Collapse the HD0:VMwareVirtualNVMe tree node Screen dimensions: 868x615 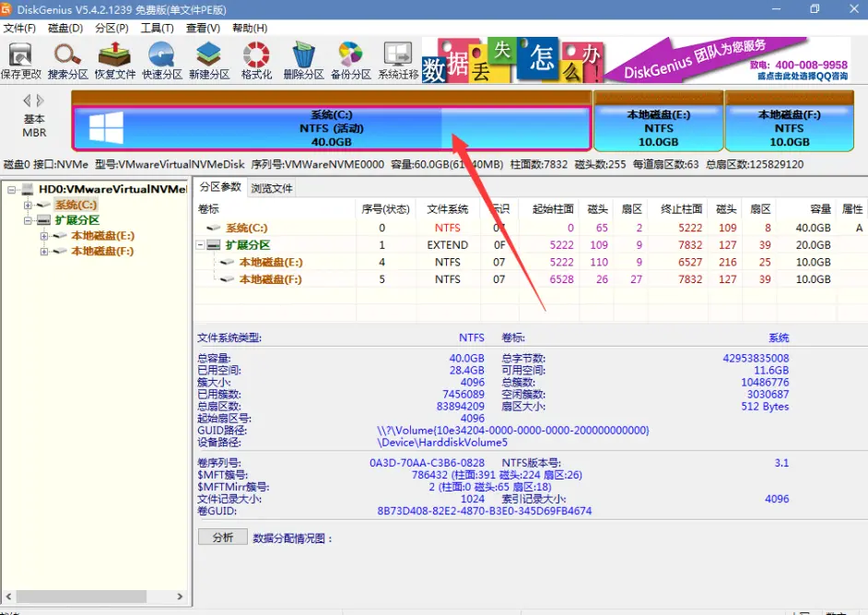11,190
